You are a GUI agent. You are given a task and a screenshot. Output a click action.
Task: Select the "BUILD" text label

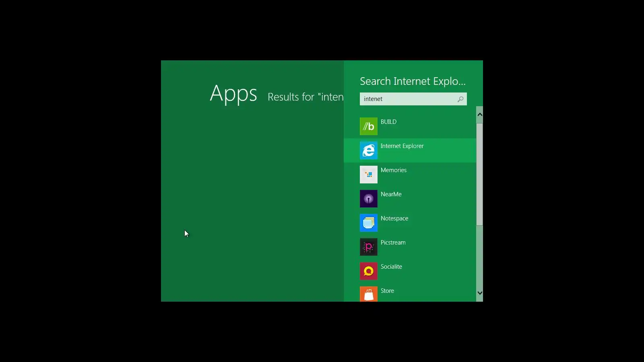[388, 122]
